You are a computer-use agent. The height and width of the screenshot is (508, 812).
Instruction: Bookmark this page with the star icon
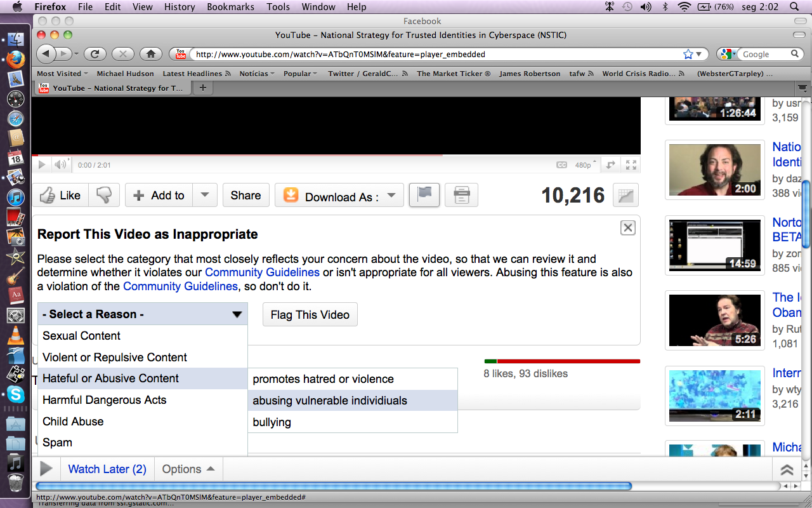point(688,55)
